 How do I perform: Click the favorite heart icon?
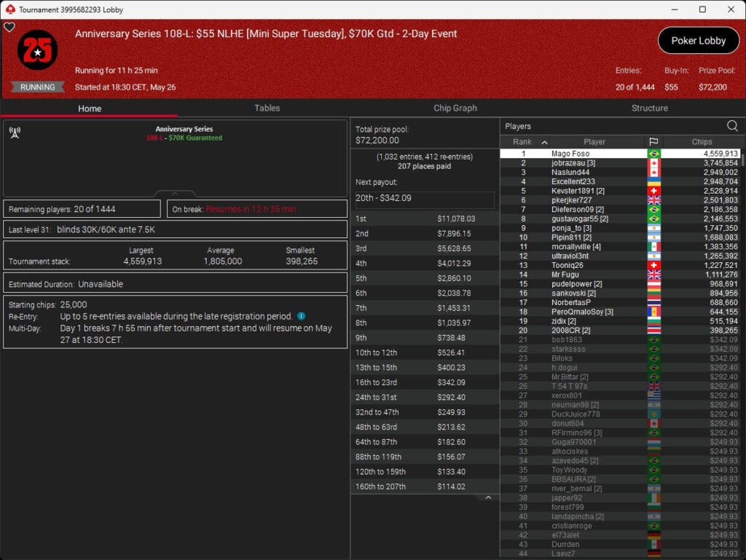9,28
